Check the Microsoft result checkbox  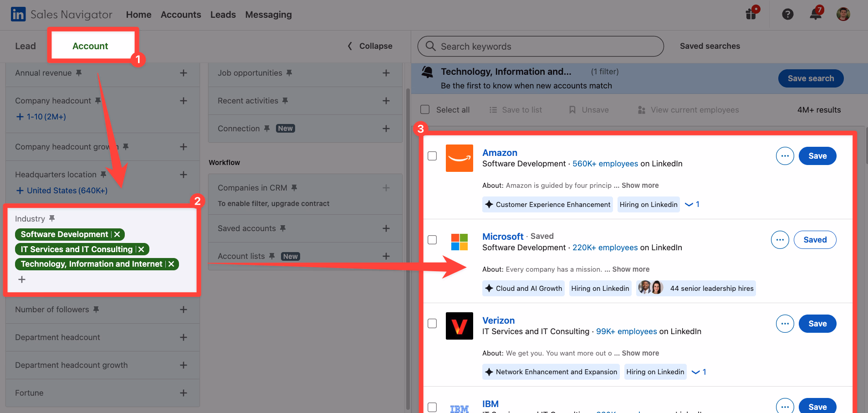click(x=432, y=240)
